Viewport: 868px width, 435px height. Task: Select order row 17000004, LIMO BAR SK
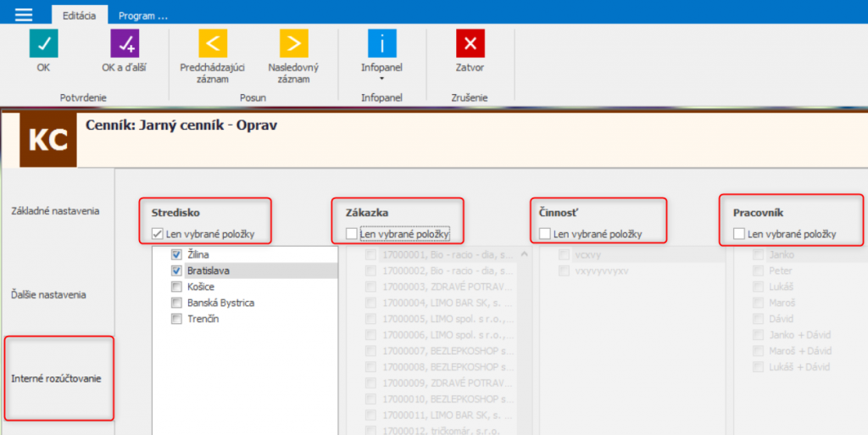point(448,303)
